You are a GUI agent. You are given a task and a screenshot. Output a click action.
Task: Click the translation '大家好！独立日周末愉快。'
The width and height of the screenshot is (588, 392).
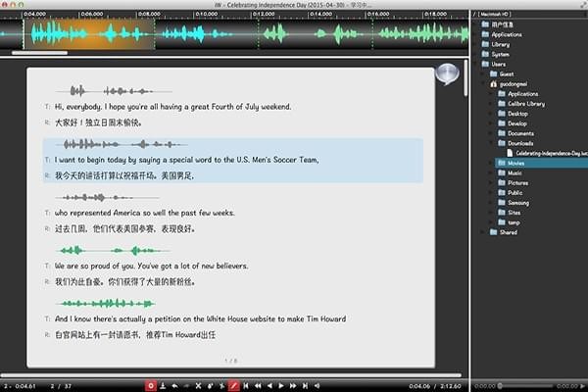coord(98,122)
